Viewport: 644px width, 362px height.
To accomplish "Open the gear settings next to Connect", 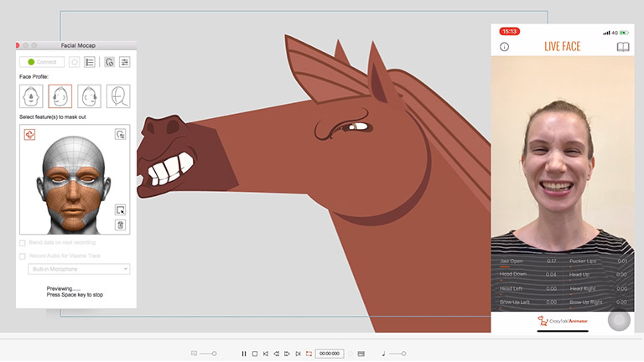I will tap(75, 62).
